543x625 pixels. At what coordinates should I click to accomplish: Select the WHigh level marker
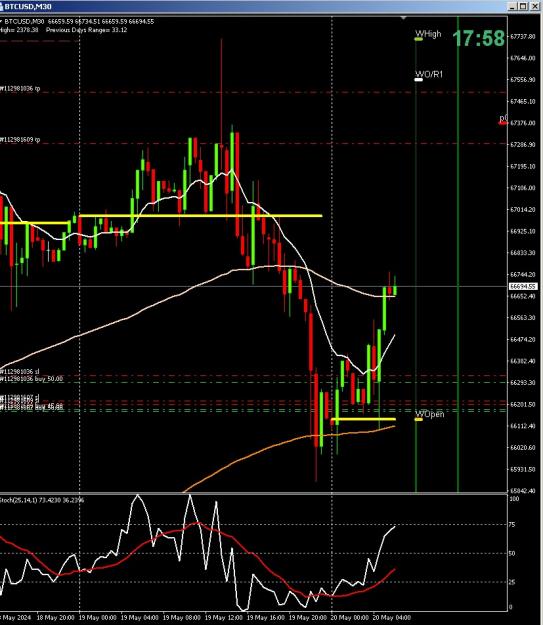(418, 39)
